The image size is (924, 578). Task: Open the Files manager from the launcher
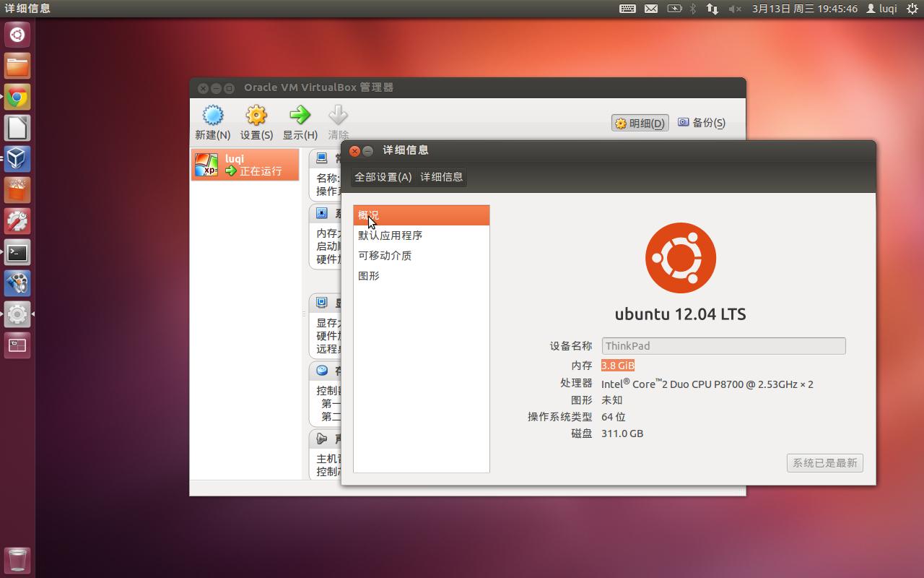click(17, 66)
